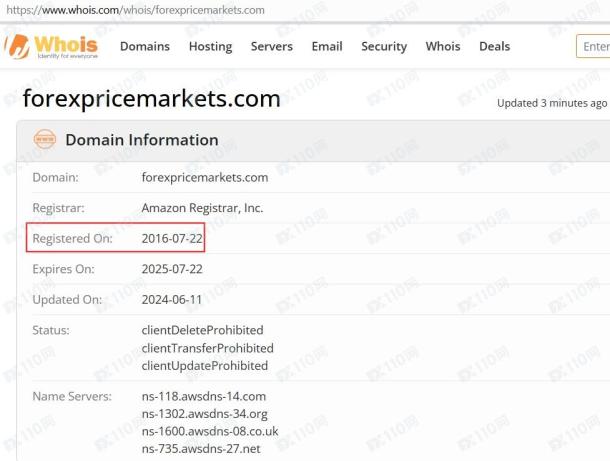Open the Email menu
Image resolution: width=610 pixels, height=461 pixels.
pyautogui.click(x=327, y=46)
